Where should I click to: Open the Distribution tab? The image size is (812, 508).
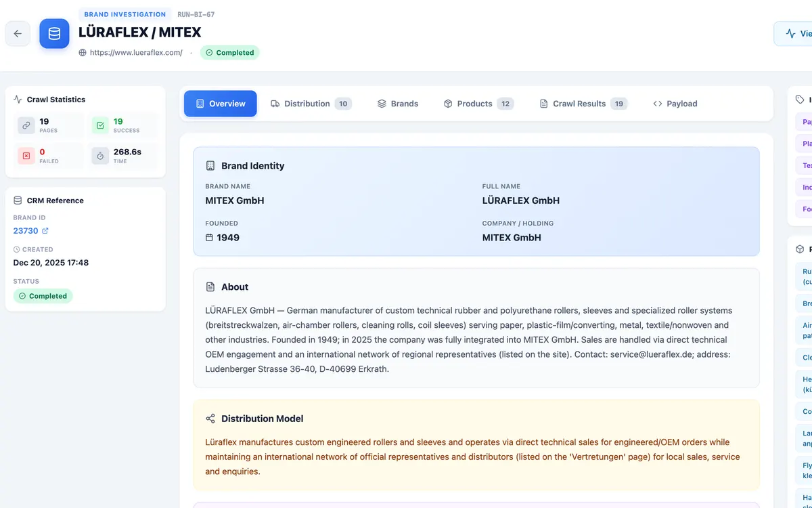(x=311, y=104)
